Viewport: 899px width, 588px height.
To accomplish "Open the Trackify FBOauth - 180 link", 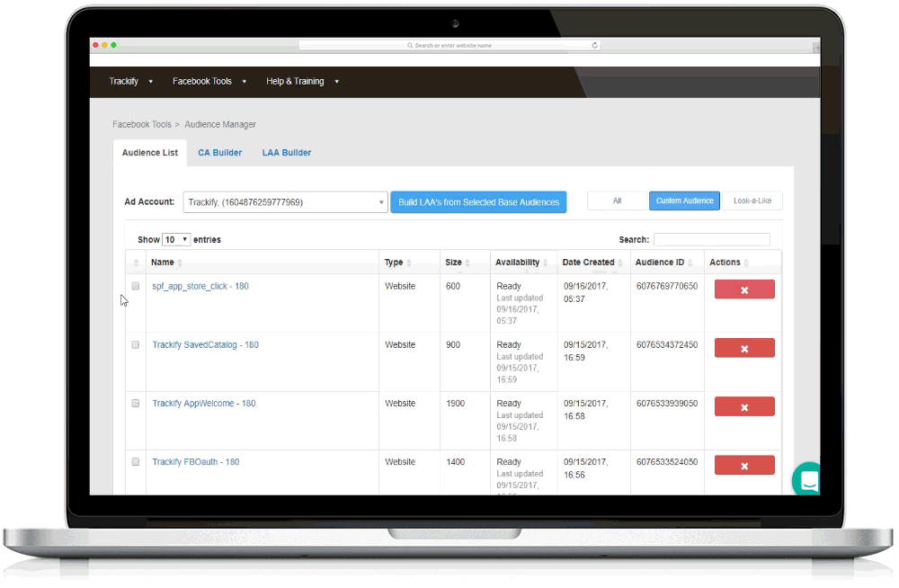I will (195, 462).
